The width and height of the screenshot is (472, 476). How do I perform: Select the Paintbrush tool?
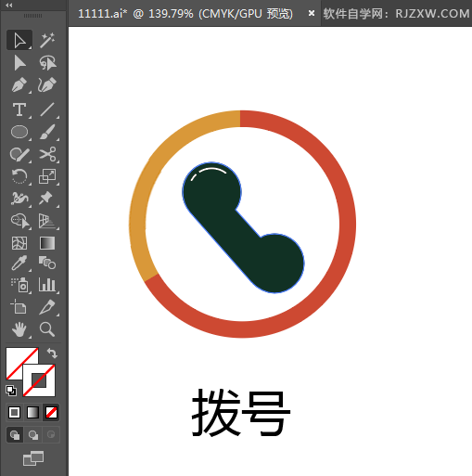[47, 132]
